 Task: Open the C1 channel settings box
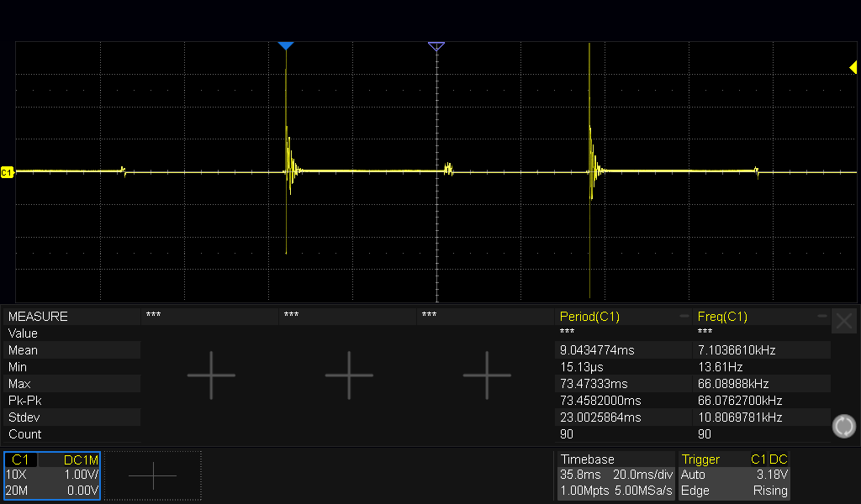pos(52,475)
